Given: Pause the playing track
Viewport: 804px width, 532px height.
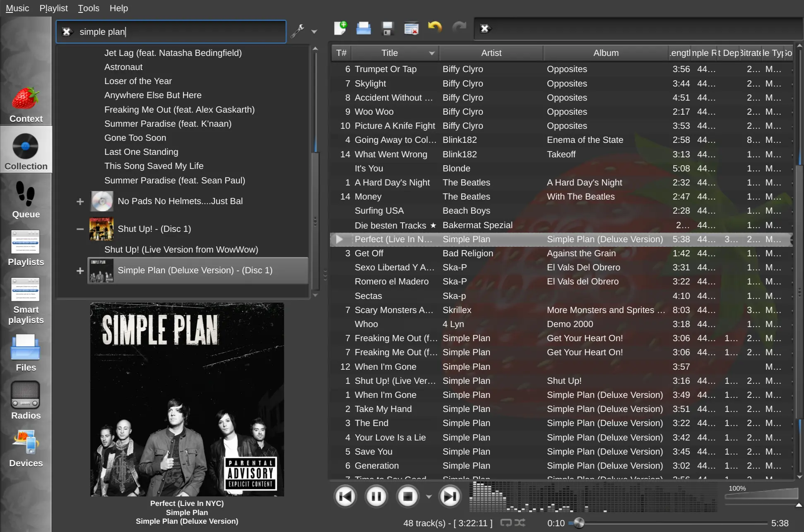Looking at the screenshot, I should pyautogui.click(x=376, y=496).
